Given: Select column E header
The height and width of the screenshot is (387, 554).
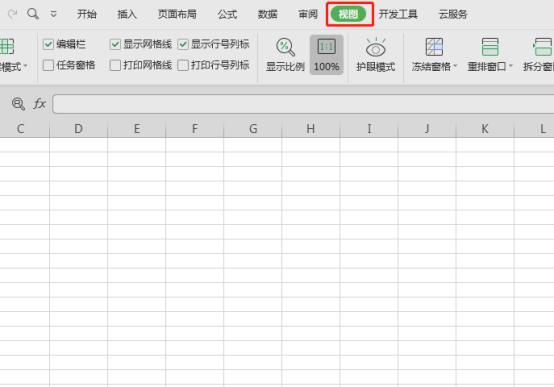Looking at the screenshot, I should point(136,129).
